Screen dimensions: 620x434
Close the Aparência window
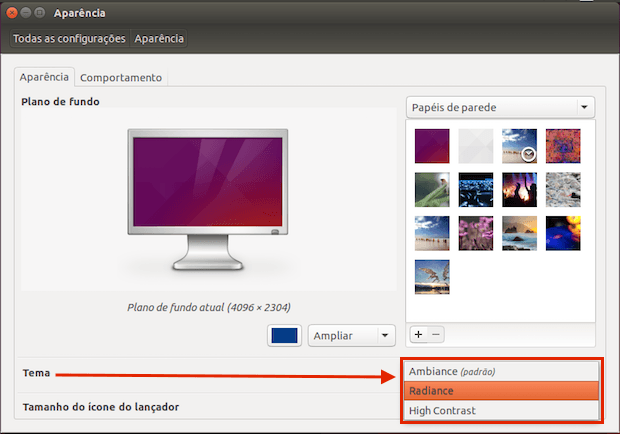[x=12, y=13]
